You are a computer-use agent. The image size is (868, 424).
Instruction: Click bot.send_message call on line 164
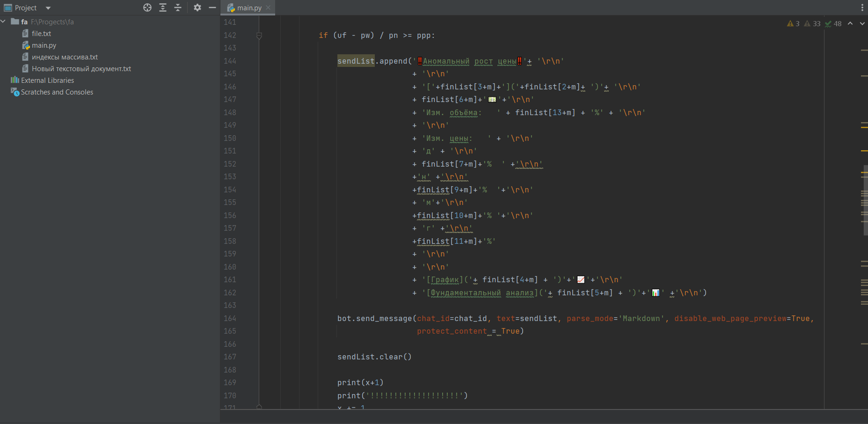(x=375, y=318)
